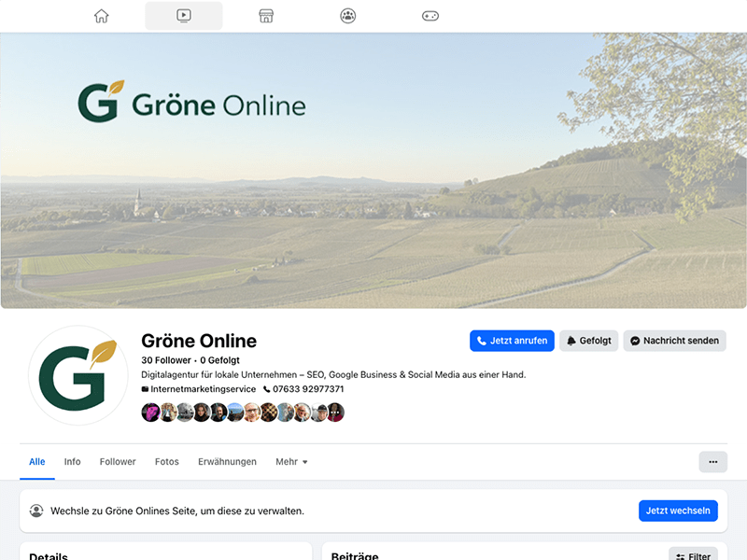The width and height of the screenshot is (747, 560).
Task: Switch to the Follower tab
Action: click(x=118, y=462)
